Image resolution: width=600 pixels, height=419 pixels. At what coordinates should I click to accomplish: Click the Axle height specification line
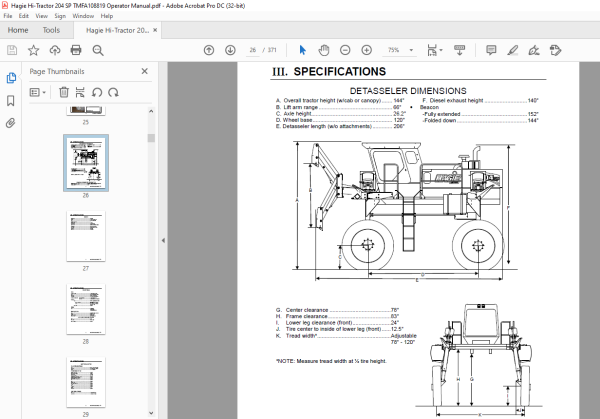[341, 114]
